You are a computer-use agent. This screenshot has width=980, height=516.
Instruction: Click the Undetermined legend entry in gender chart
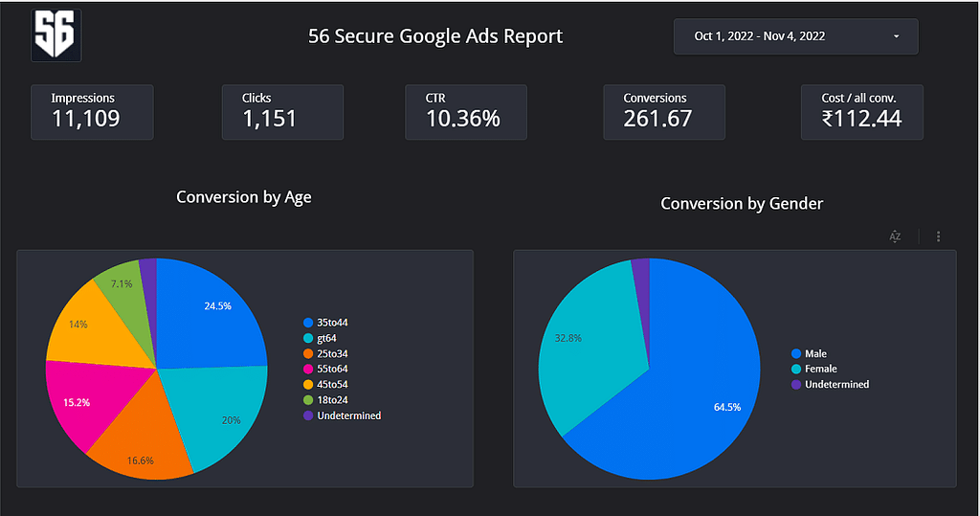(x=836, y=384)
